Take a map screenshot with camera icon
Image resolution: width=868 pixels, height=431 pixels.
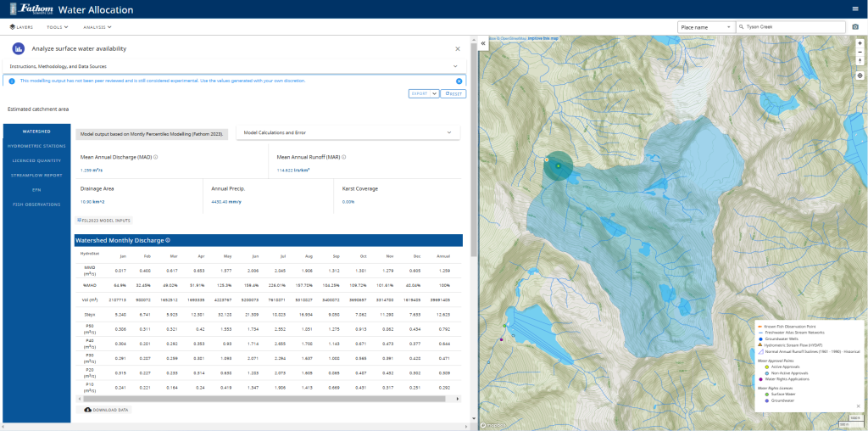[855, 27]
